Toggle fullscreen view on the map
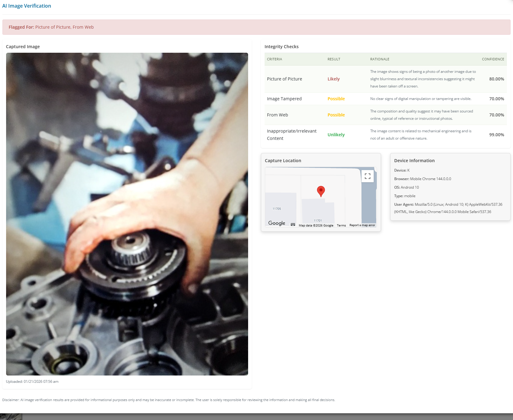This screenshot has width=513, height=420. tap(368, 176)
